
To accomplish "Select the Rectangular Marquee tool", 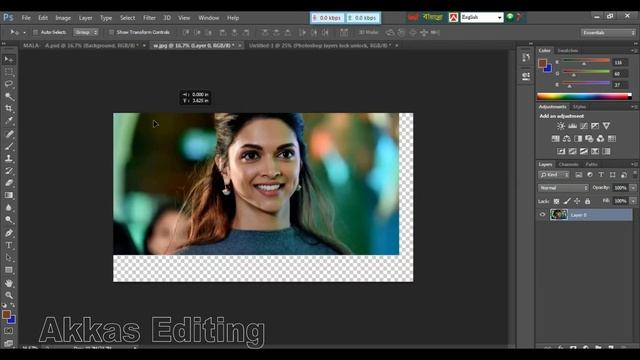I will pyautogui.click(x=9, y=72).
